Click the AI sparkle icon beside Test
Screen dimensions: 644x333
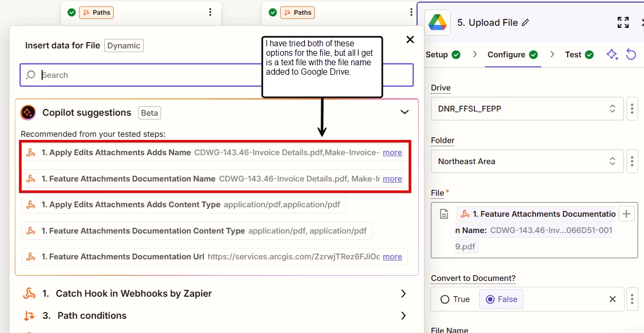coord(612,54)
